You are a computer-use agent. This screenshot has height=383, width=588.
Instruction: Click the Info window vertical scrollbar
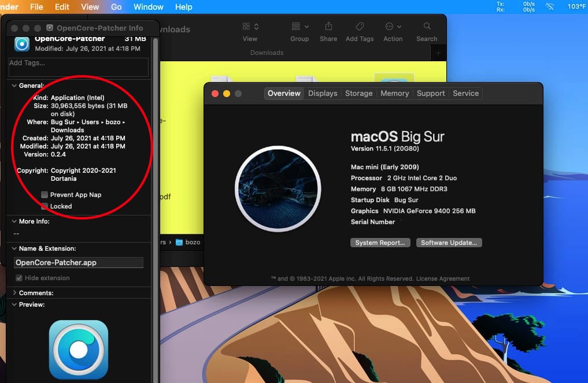(156, 210)
